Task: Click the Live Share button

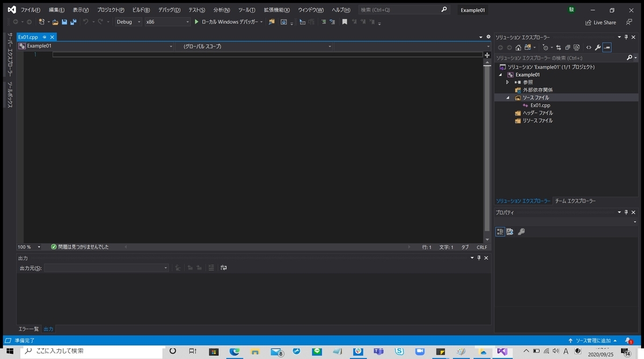Action: pyautogui.click(x=601, y=23)
